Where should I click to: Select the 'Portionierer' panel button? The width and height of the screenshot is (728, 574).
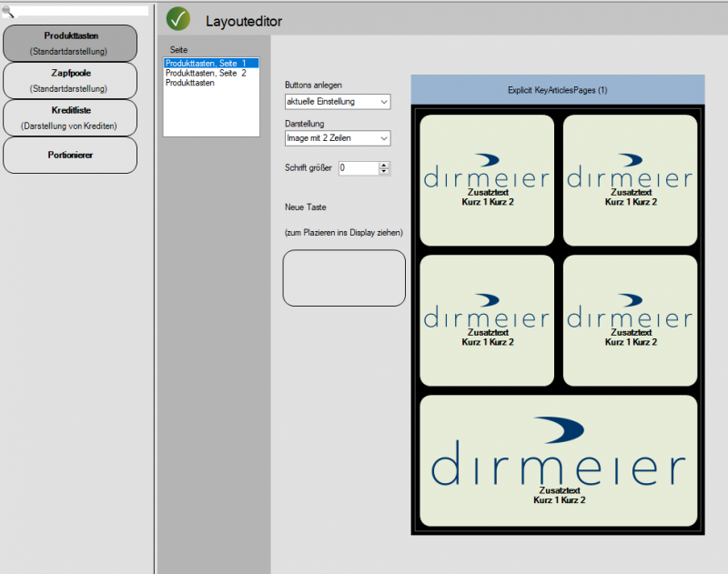(70, 155)
